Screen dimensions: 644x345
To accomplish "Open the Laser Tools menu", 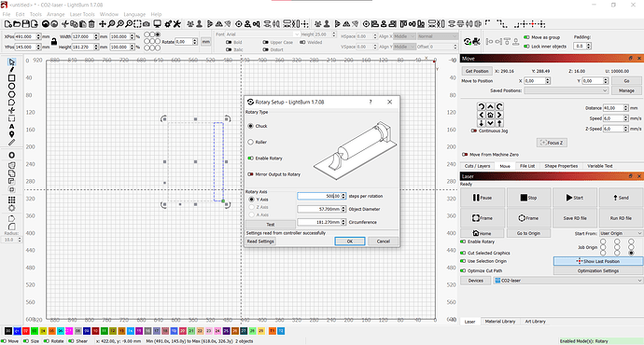I will point(82,14).
